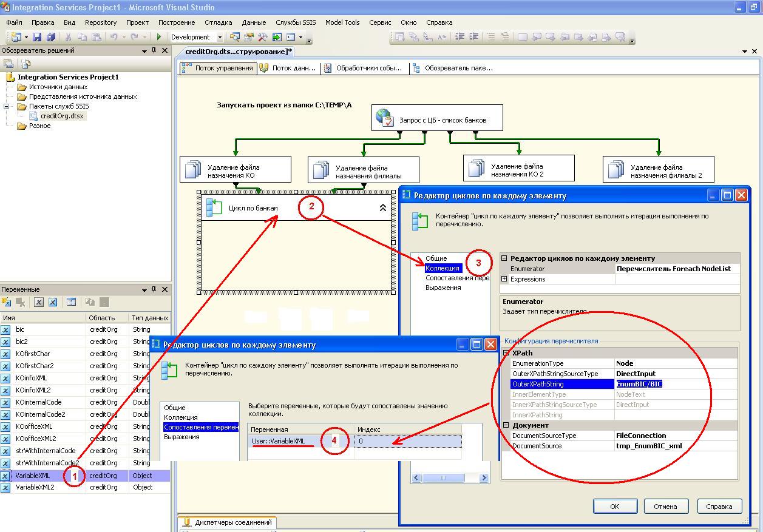The image size is (763, 532).
Task: Click the green Start Debugging play icon
Action: tap(159, 37)
